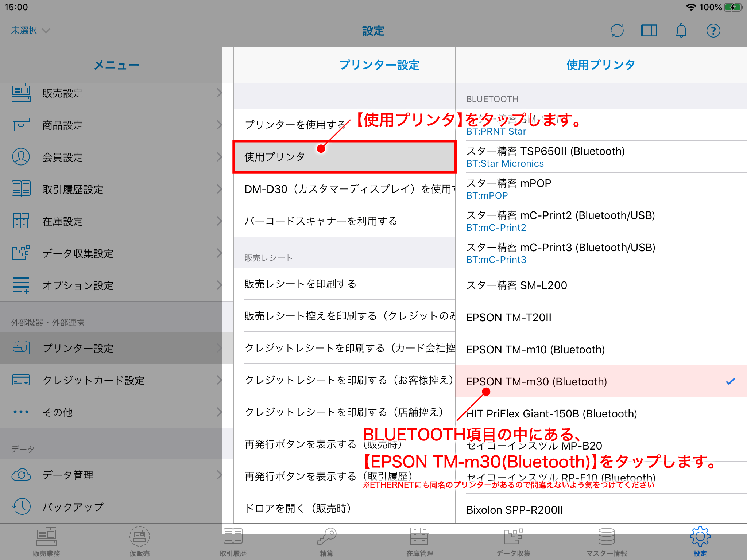Tap the データ管理 cloud icon
The width and height of the screenshot is (747, 560).
[x=21, y=475]
